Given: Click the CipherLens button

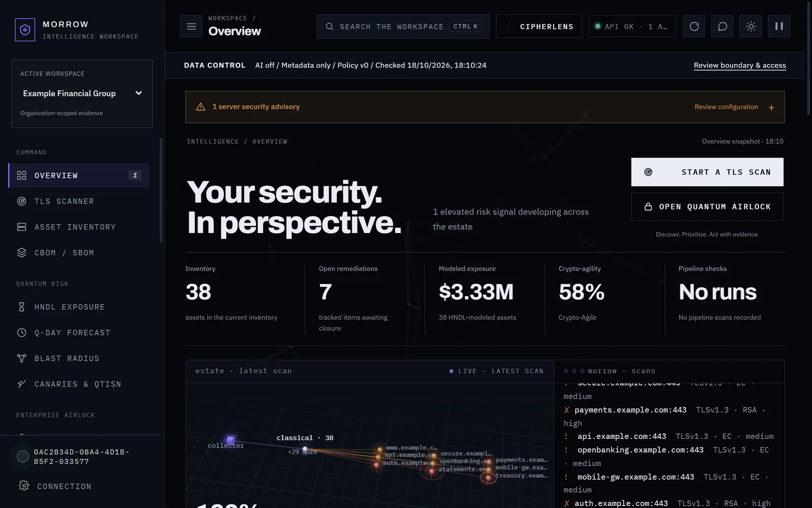Looking at the screenshot, I should click(x=539, y=26).
